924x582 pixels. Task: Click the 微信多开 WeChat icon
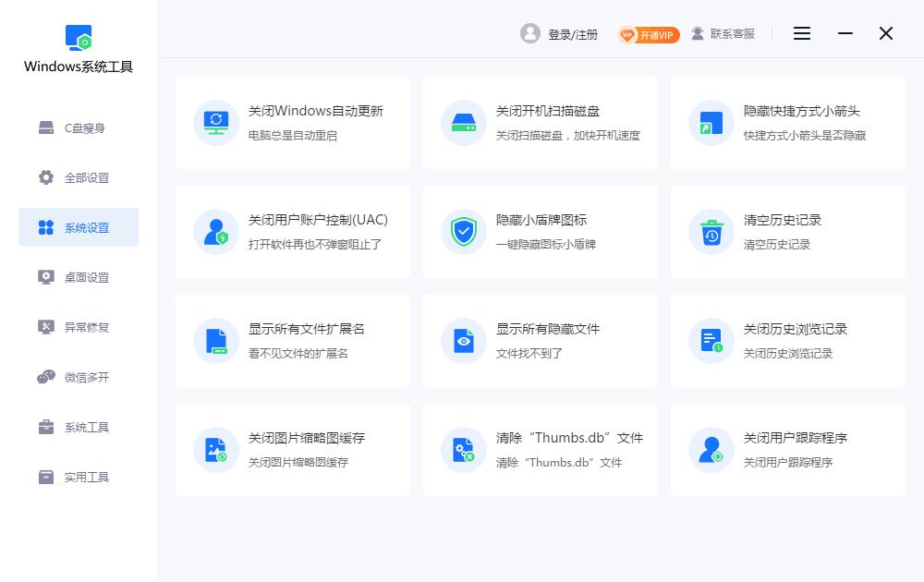click(x=46, y=377)
